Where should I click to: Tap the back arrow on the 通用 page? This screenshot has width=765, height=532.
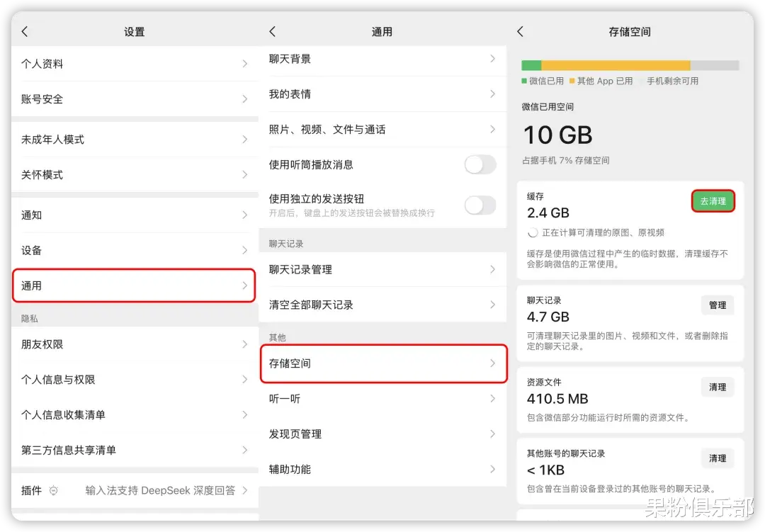tap(273, 31)
